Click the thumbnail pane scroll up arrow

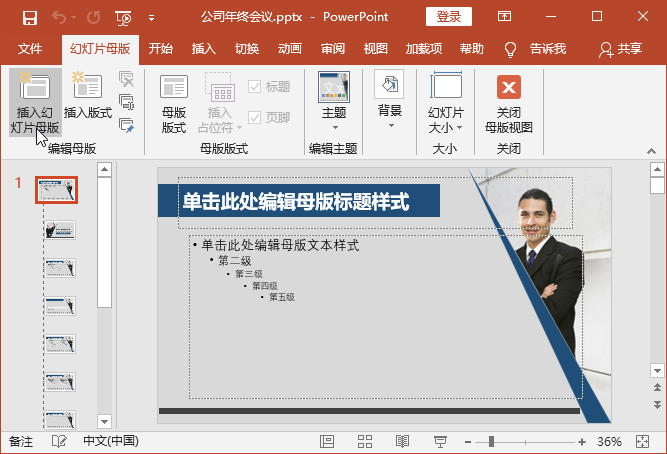tap(104, 170)
